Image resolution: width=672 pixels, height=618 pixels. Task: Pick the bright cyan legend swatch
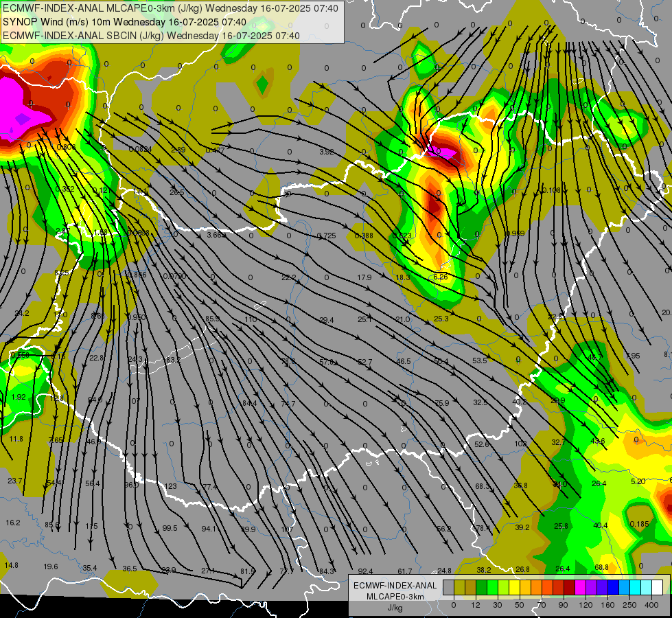tap(635, 587)
